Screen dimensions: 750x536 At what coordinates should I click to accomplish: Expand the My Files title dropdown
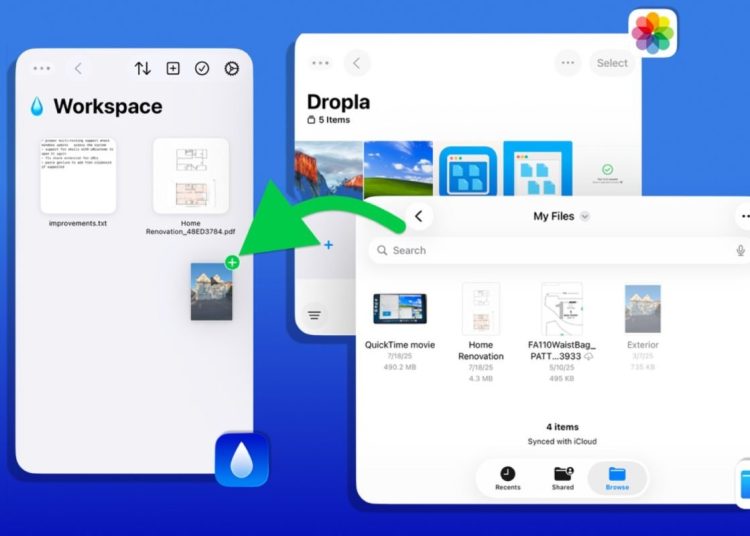585,216
